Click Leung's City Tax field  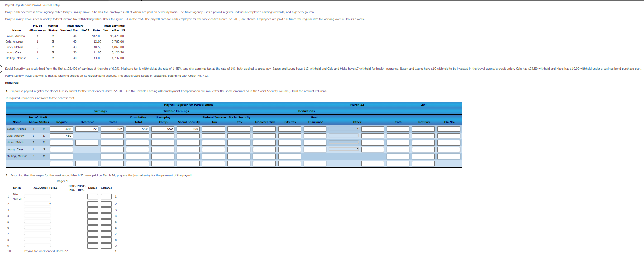tap(289, 149)
